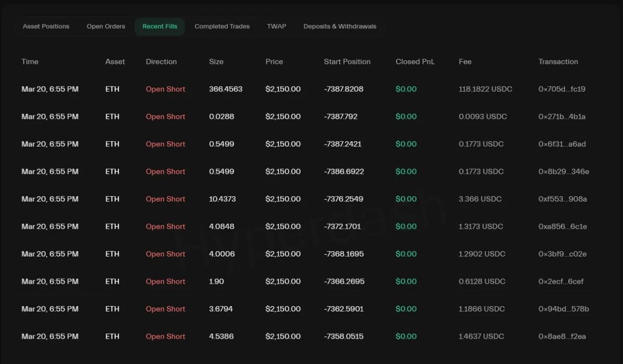Click the Closed PnL column header

pos(415,62)
